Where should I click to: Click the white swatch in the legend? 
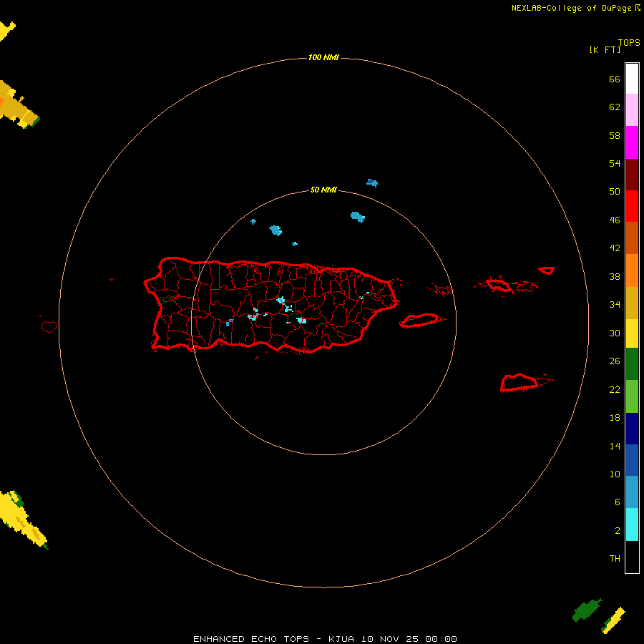632,79
